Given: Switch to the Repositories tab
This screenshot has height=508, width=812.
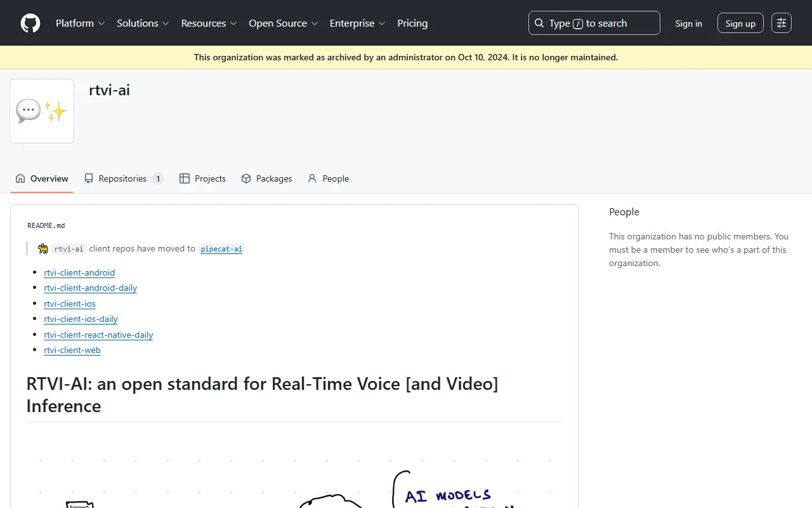Looking at the screenshot, I should 124,178.
